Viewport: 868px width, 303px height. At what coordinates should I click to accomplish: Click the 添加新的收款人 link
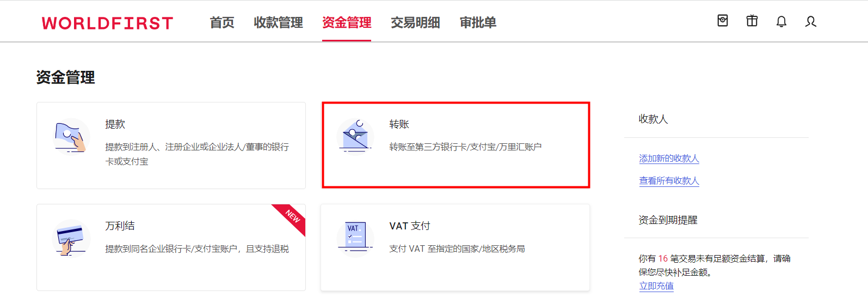(669, 158)
